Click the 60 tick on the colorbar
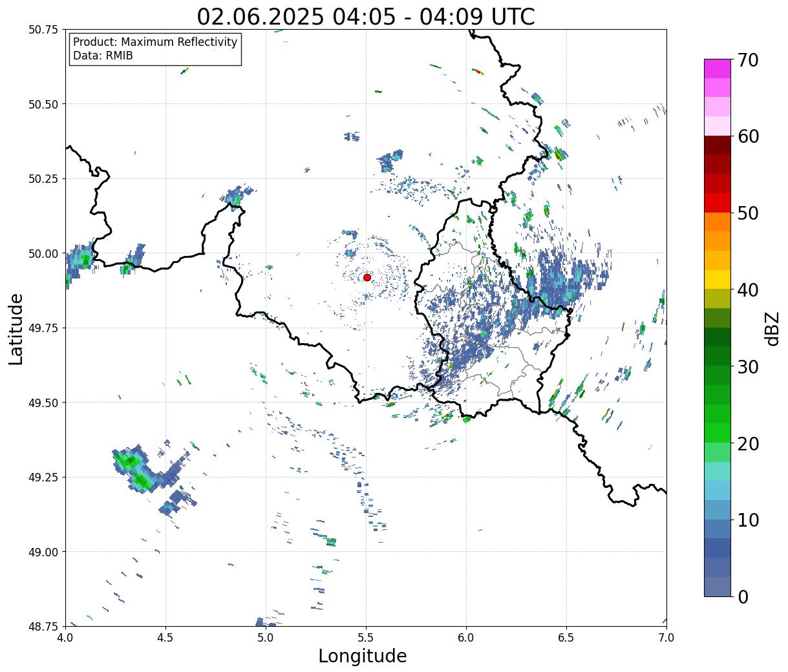This screenshot has height=672, width=788. (748, 136)
